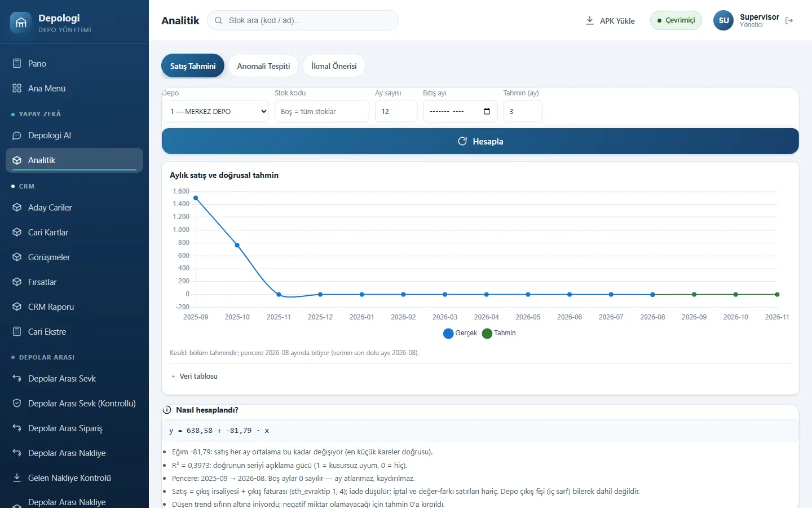Image resolution: width=812 pixels, height=508 pixels.
Task: Click the info icon beside Nasıl hesaplandı?
Action: [x=167, y=410]
